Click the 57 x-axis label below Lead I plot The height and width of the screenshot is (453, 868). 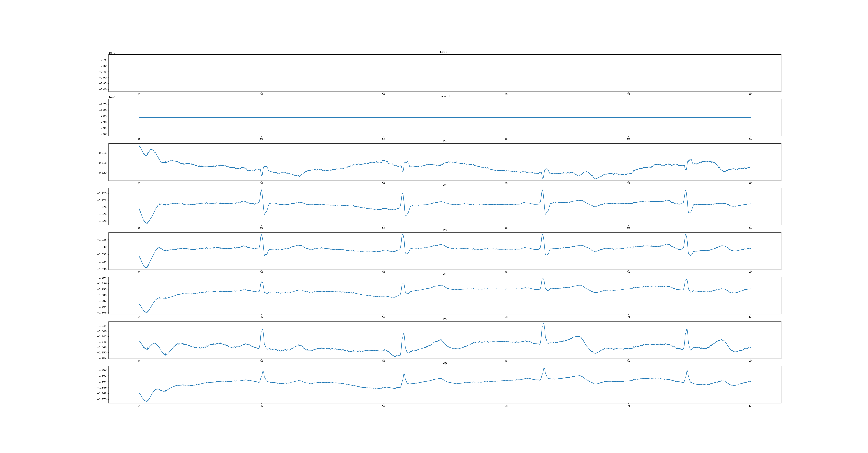[384, 94]
